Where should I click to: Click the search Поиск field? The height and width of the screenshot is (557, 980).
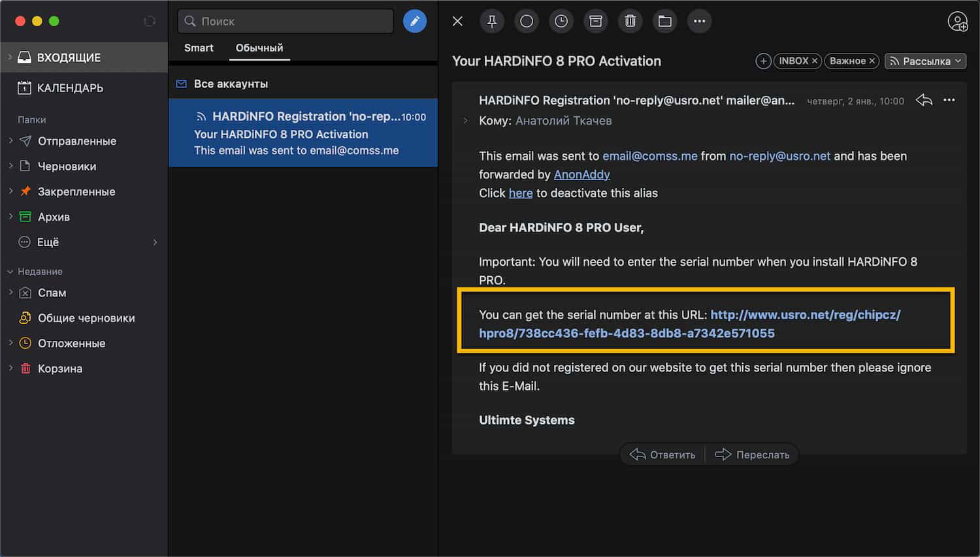pos(285,21)
